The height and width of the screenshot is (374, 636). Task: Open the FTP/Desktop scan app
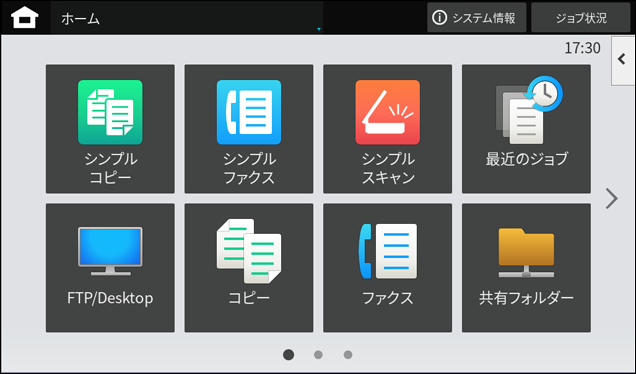point(110,268)
